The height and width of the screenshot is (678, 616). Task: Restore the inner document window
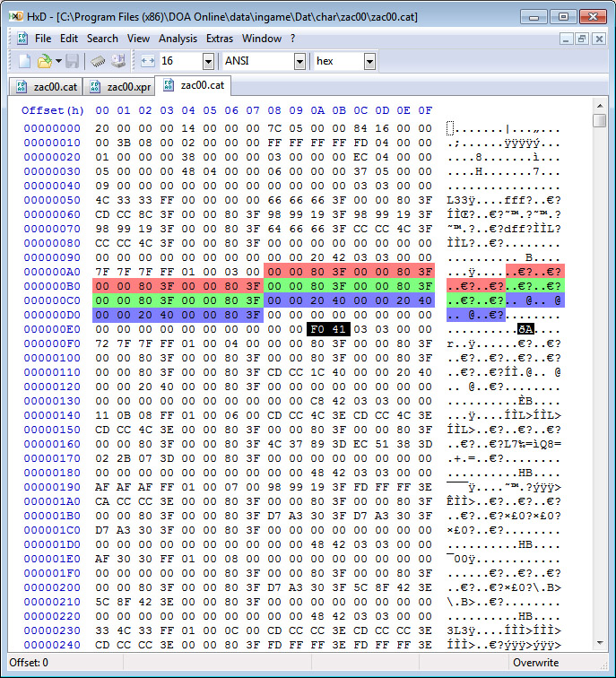click(x=582, y=39)
